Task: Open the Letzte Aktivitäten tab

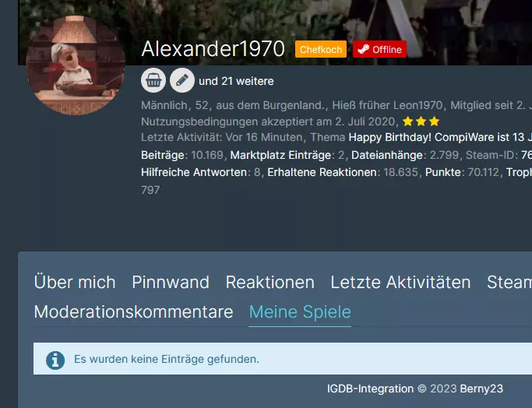Action: [x=400, y=282]
